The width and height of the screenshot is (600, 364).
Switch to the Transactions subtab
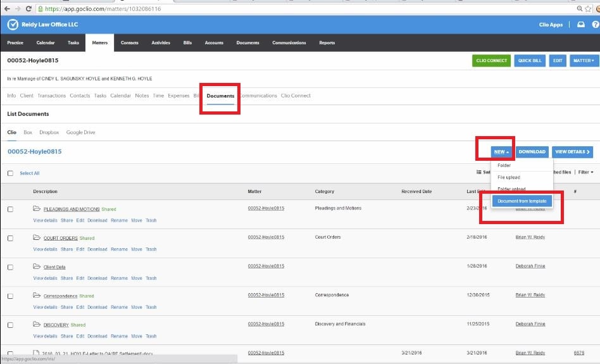(52, 96)
